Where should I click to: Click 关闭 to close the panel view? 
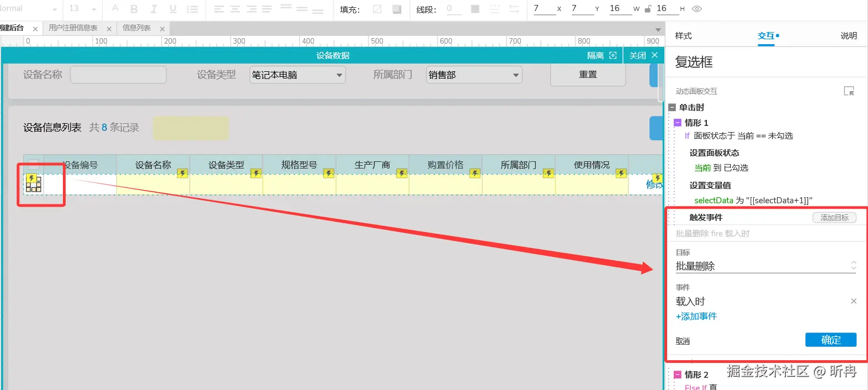point(637,55)
